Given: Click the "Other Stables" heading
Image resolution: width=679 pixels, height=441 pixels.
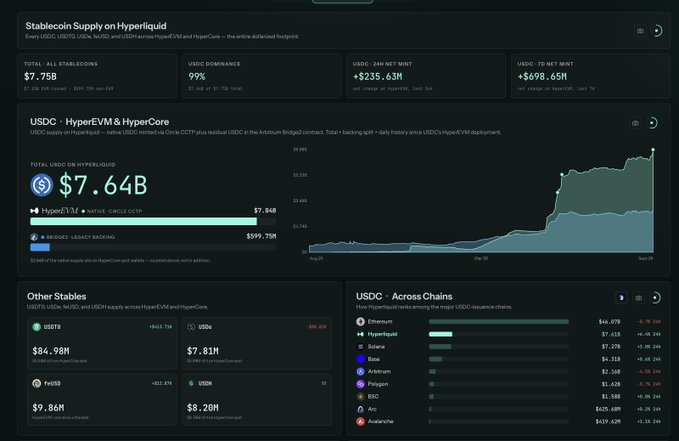Looking at the screenshot, I should pyautogui.click(x=57, y=296).
